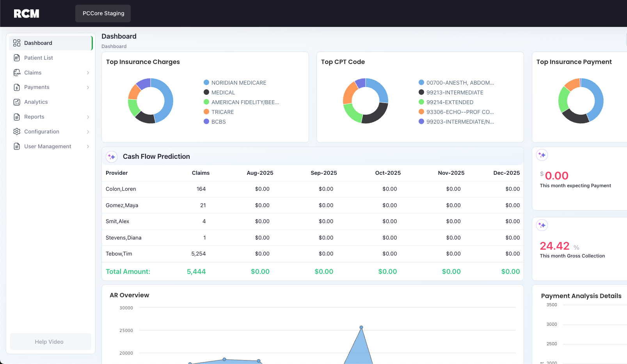Toggle the BCBS legend entry
Viewport: 627px width, 364px height.
pyautogui.click(x=215, y=122)
